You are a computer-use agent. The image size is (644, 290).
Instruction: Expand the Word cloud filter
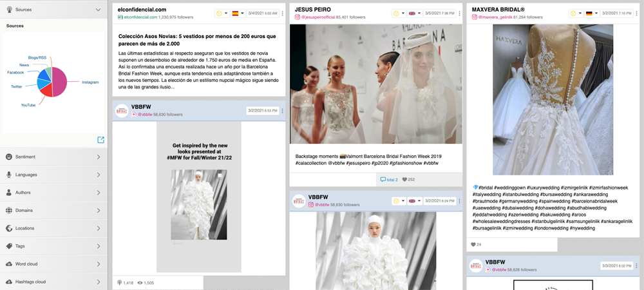tap(99, 264)
